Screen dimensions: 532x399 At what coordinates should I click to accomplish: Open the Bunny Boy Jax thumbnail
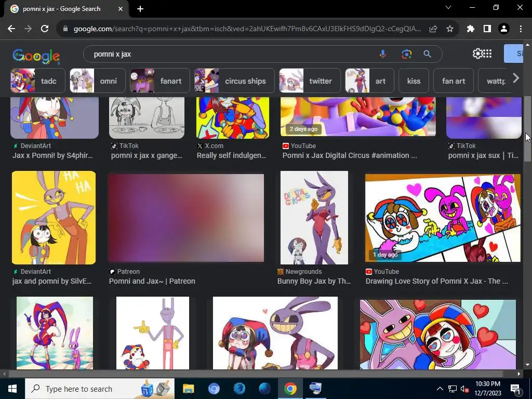tap(314, 218)
